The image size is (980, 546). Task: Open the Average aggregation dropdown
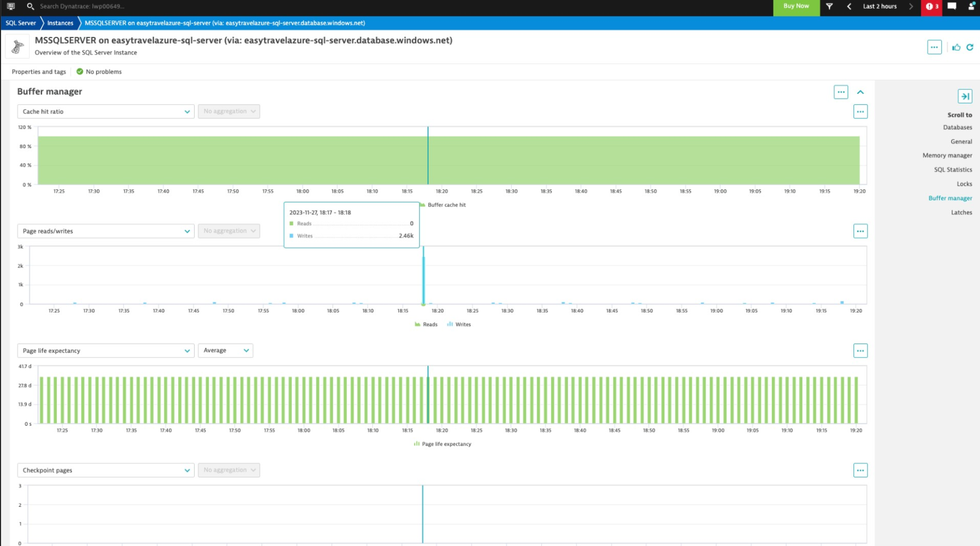click(x=225, y=350)
